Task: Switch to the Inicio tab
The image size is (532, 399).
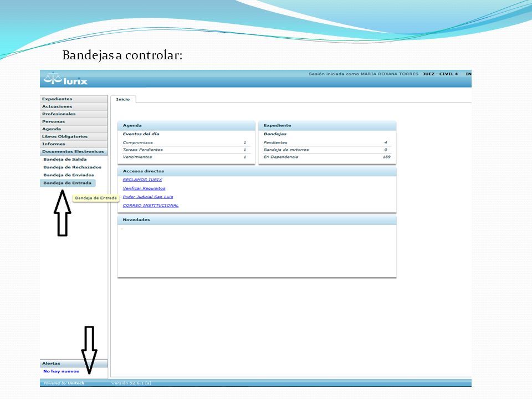Action: pos(123,99)
